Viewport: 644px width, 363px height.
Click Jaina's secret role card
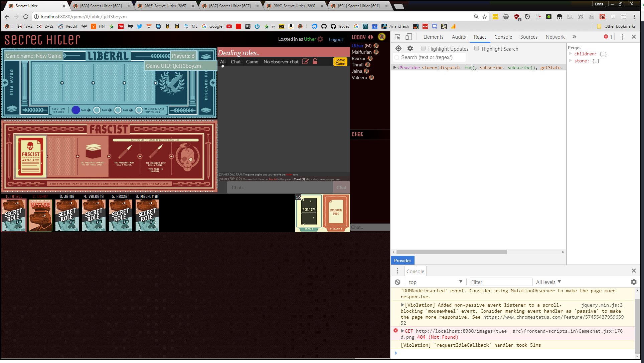[67, 215]
